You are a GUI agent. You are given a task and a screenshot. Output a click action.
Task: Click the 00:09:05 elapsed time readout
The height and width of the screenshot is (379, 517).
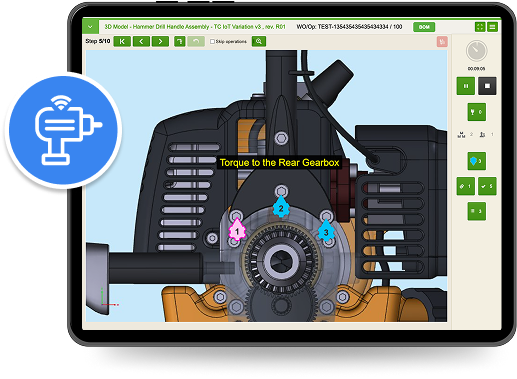pyautogui.click(x=476, y=69)
